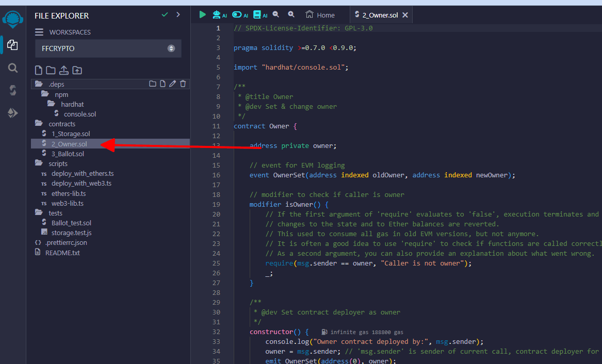
Task: Collapse the File Explorer panel with the chevron
Action: pos(178,14)
